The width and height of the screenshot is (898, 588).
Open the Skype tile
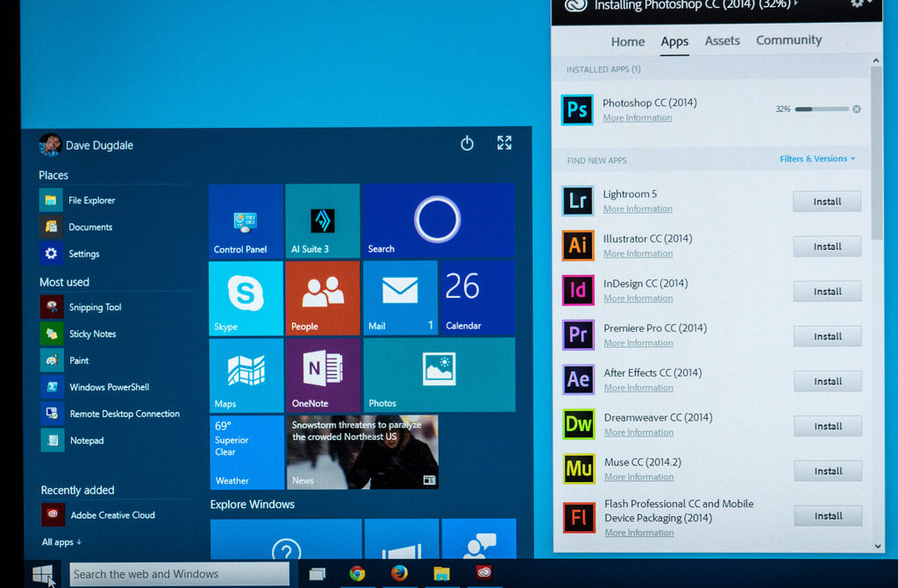pos(245,298)
